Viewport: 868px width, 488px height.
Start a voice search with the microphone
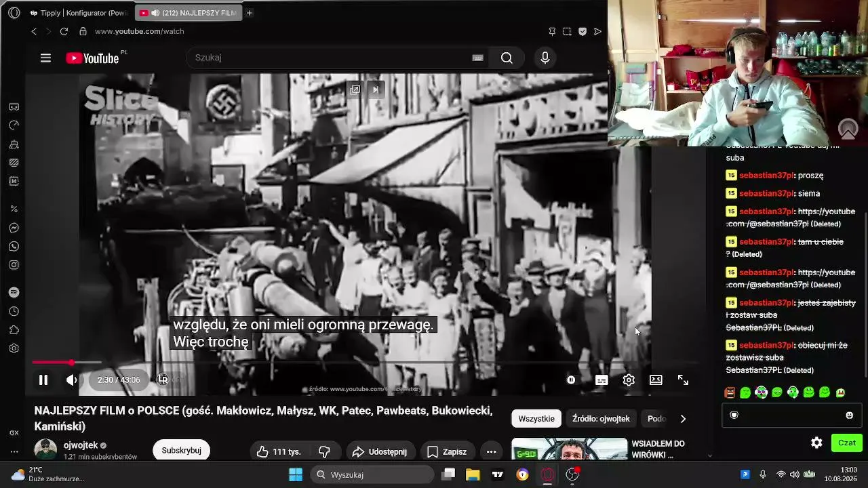[x=545, y=58]
